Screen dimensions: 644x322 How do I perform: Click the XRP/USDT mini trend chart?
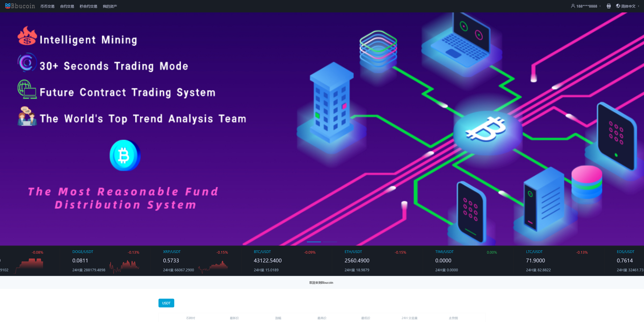tap(213, 267)
